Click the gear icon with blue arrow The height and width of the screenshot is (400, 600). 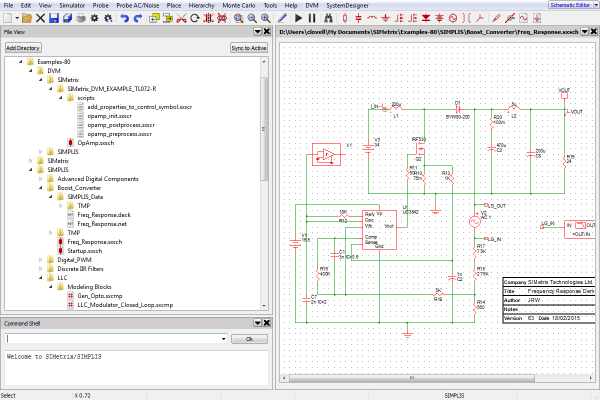(108, 18)
